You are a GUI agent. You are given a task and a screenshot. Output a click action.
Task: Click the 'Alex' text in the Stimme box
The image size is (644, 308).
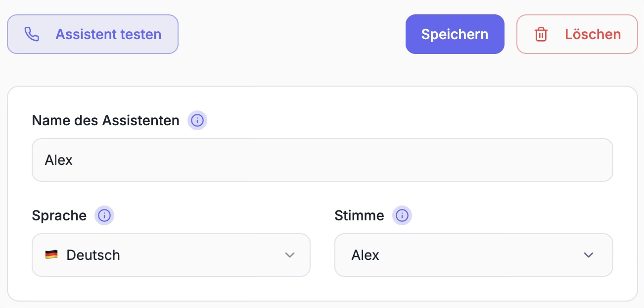coord(365,255)
